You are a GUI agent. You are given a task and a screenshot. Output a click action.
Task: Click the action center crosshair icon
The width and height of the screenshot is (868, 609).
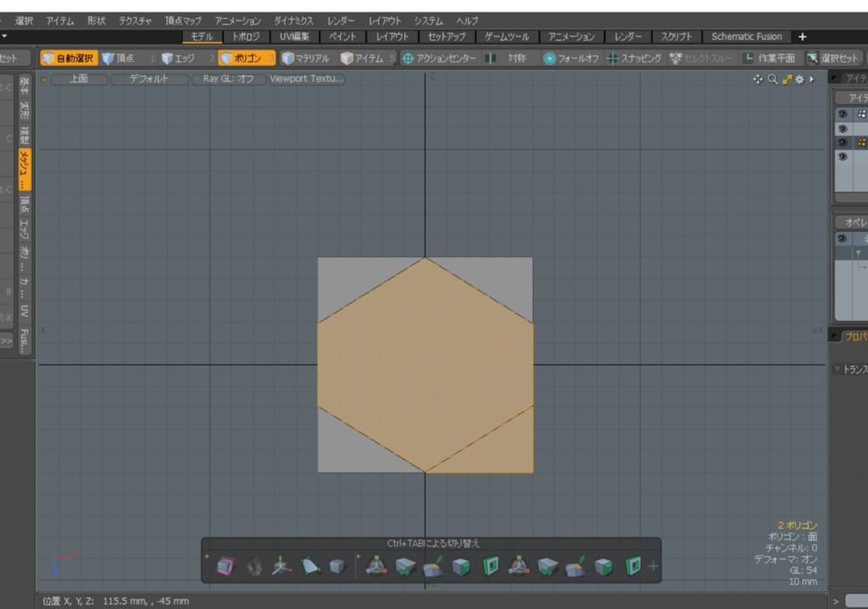[408, 58]
